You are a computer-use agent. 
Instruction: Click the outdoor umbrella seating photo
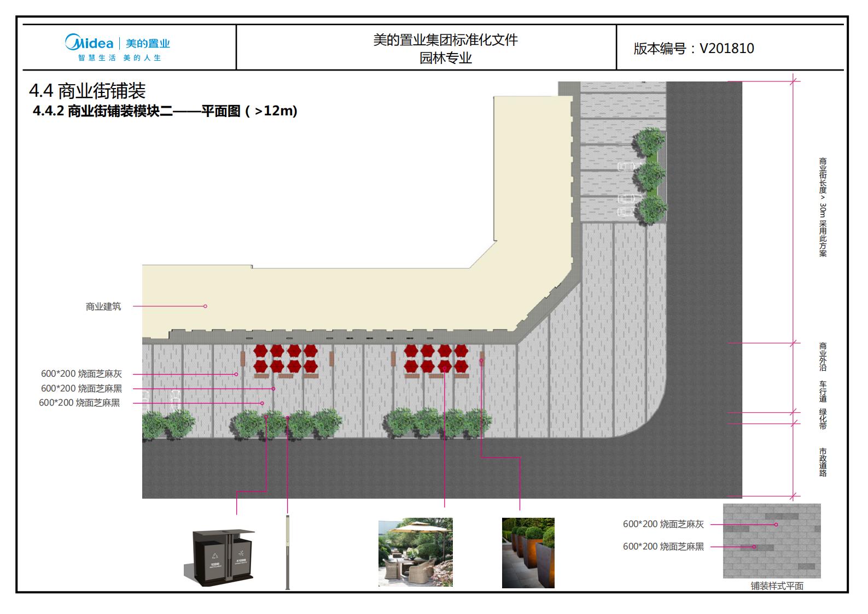(x=416, y=552)
